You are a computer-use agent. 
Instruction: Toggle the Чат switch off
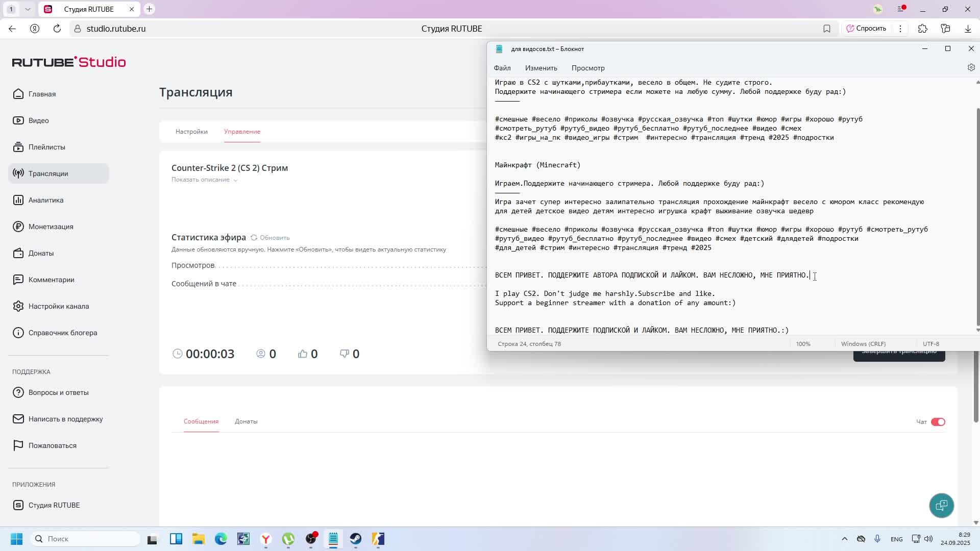click(x=938, y=422)
